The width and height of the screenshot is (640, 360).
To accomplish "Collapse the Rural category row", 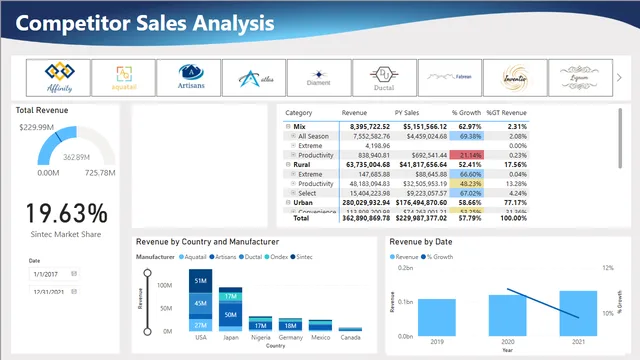I will coord(288,164).
